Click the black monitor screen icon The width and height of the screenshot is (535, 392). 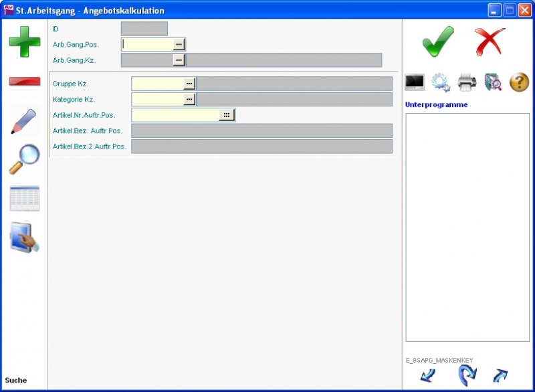[415, 82]
